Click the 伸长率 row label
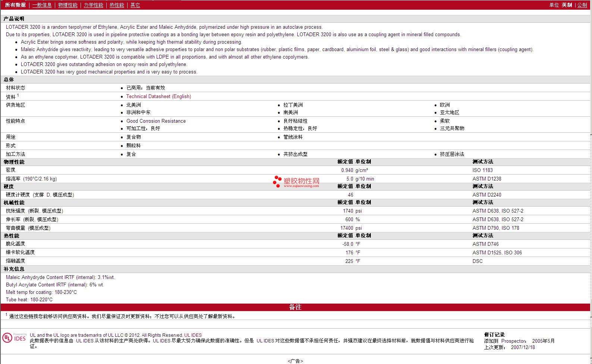Viewport: 592px width, 364px height. 32,220
